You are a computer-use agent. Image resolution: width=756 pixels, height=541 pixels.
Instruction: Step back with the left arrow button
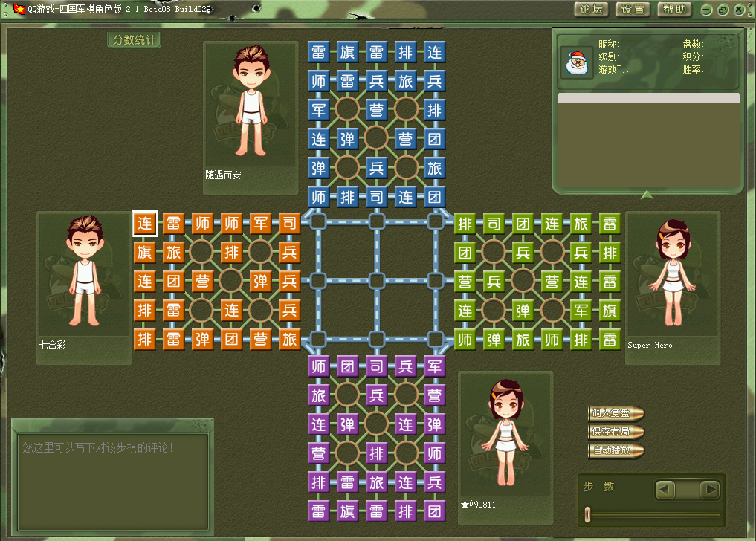(x=665, y=490)
